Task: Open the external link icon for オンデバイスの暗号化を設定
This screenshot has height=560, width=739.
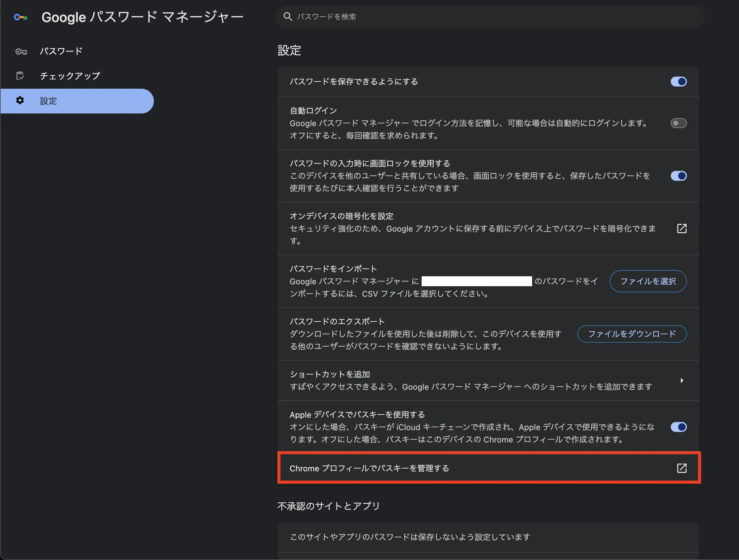Action: [682, 229]
